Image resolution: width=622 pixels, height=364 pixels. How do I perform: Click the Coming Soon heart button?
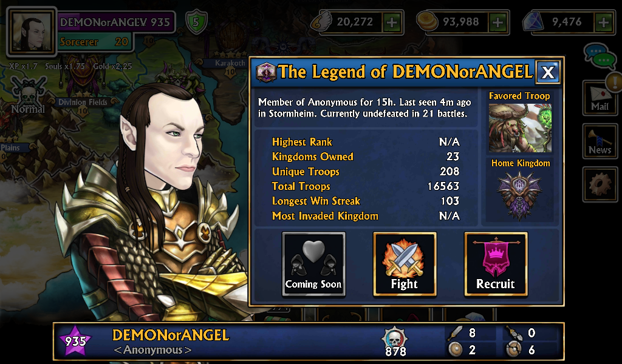[x=313, y=264]
